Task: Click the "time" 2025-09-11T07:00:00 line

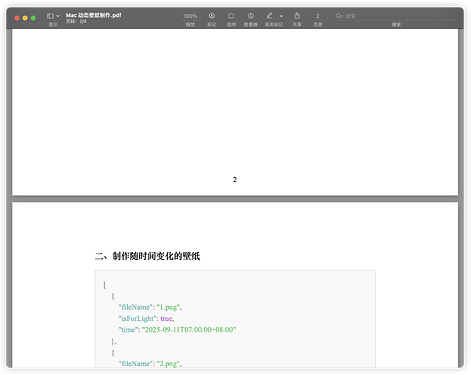Action: click(177, 330)
